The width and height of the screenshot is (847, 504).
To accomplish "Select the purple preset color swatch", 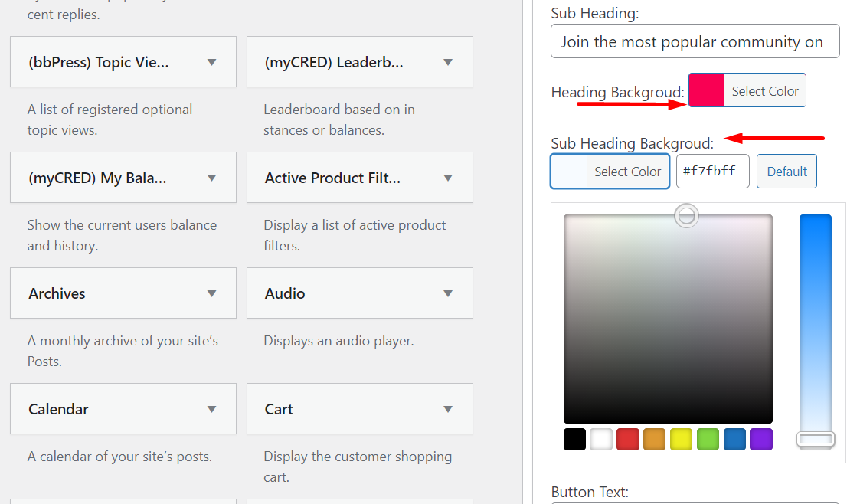I will point(761,439).
